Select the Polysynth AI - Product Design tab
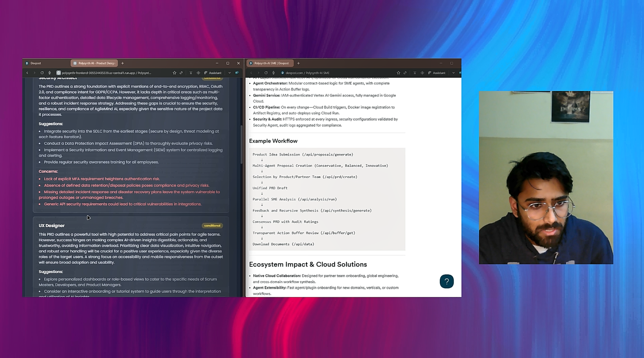 94,63
